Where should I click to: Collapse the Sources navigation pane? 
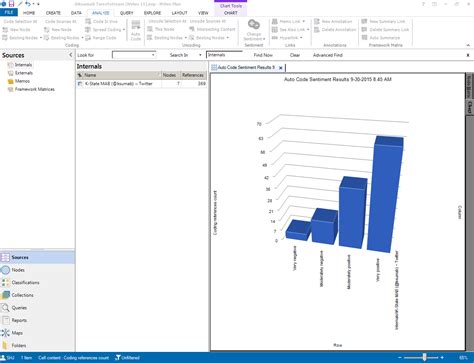70,55
